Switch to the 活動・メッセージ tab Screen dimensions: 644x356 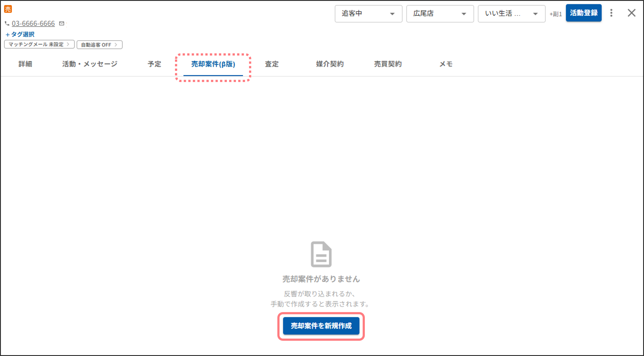[x=90, y=64]
